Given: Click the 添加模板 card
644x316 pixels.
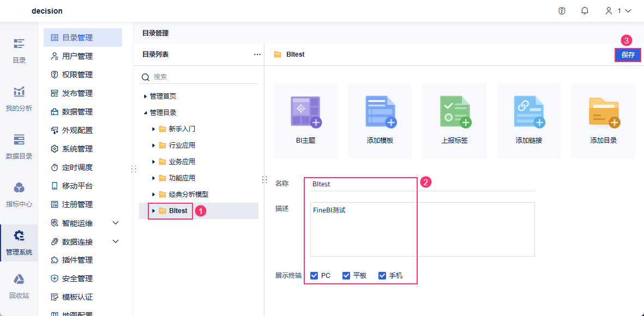Looking at the screenshot, I should 380,121.
